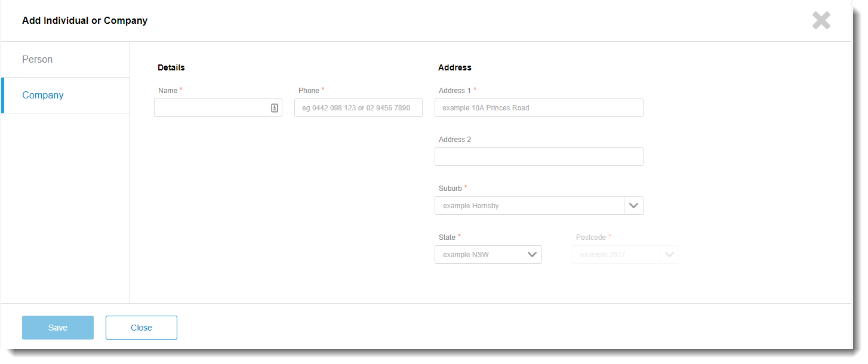Image resolution: width=868 pixels, height=364 pixels.
Task: Focus the Phone input field
Action: pyautogui.click(x=358, y=108)
